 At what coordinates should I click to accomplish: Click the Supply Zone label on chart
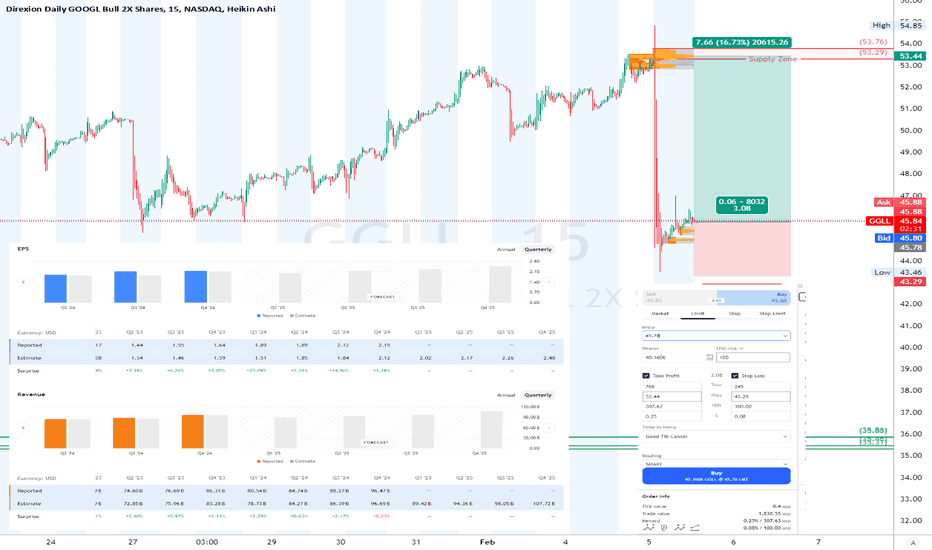click(x=773, y=59)
